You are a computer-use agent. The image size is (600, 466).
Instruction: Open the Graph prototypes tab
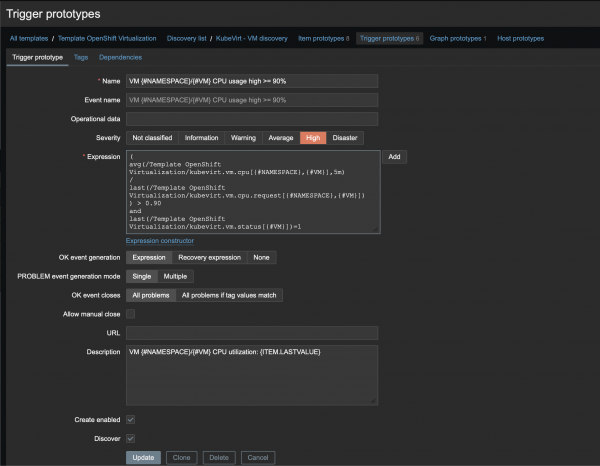coord(458,38)
